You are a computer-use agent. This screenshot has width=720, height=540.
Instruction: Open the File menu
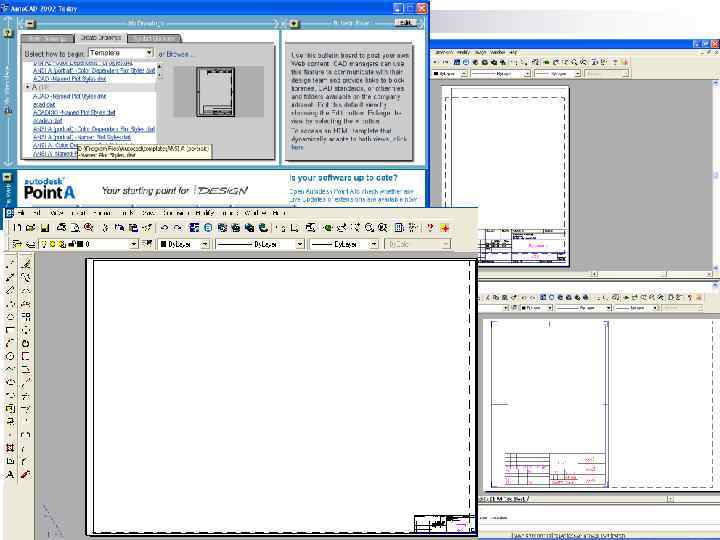pos(22,213)
